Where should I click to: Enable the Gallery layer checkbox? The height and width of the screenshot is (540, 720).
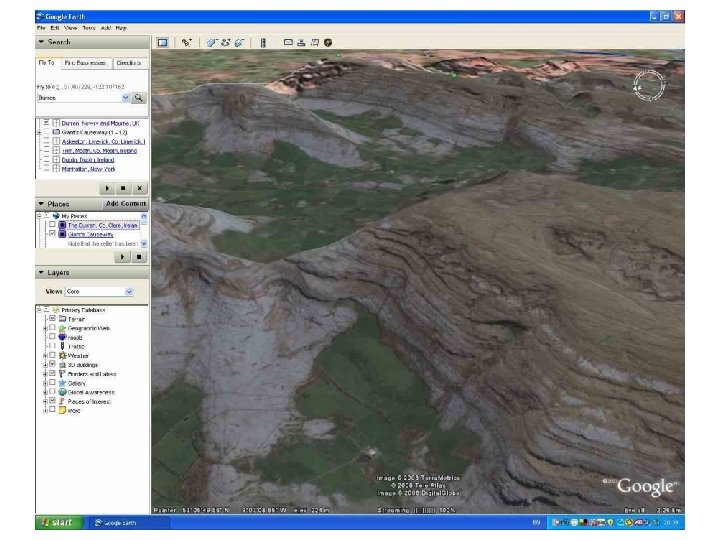[52, 382]
